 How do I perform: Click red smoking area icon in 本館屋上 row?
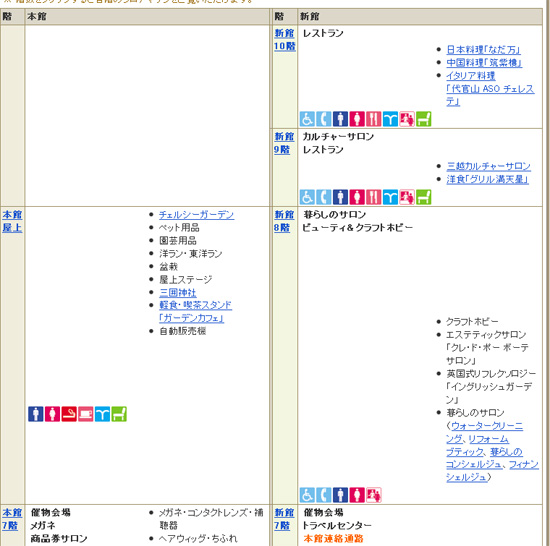69,414
